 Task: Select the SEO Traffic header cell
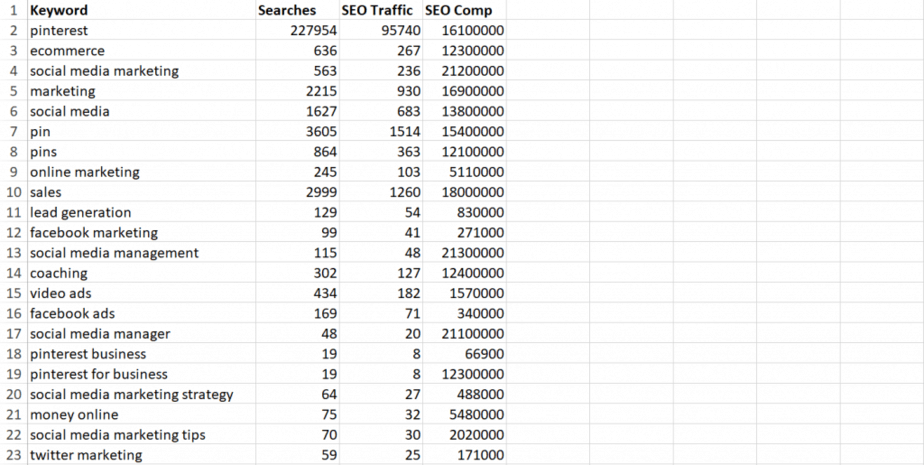coord(379,11)
